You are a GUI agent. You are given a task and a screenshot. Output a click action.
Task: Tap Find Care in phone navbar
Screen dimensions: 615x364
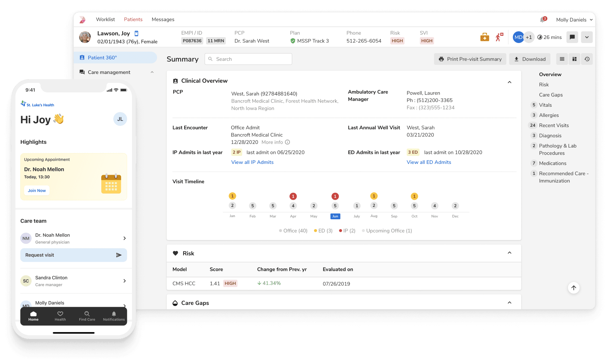(87, 316)
